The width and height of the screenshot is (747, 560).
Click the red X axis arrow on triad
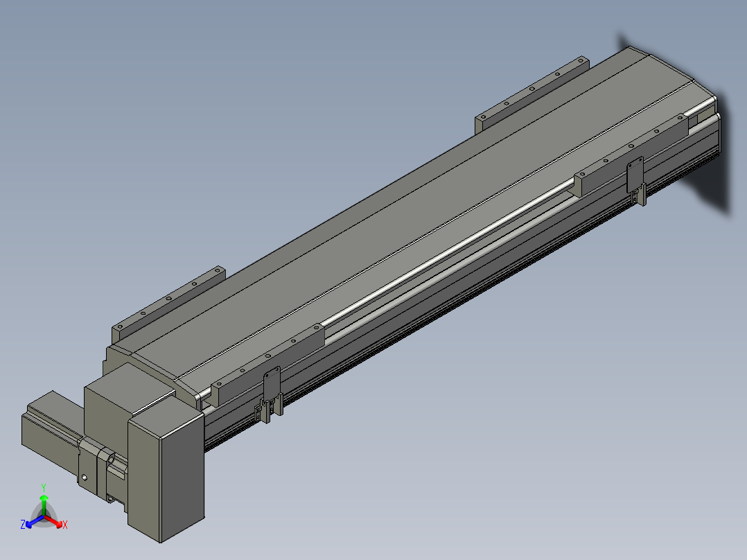coord(54,521)
